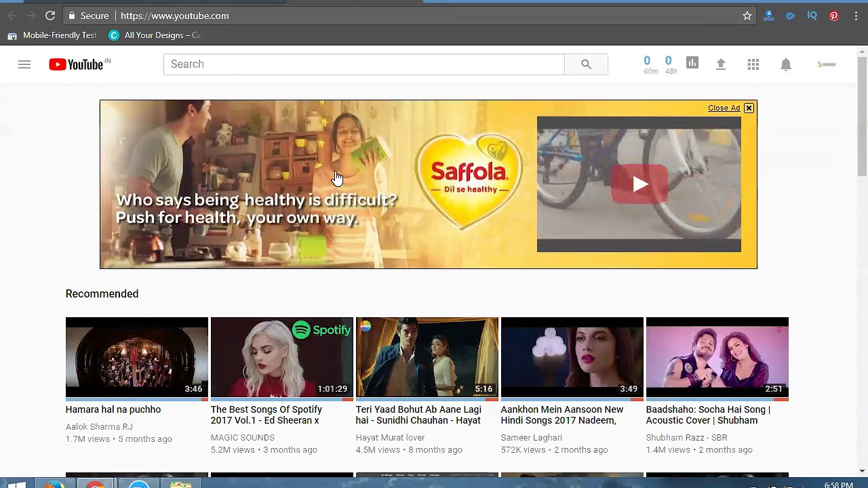Viewport: 868px width, 488px height.
Task: Open the notifications bell
Action: 786,64
